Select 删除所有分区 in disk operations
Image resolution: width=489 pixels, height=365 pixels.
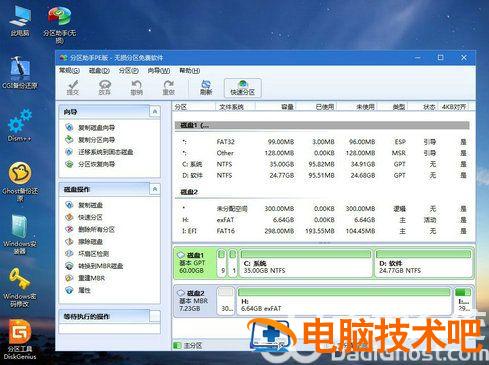[90, 229]
